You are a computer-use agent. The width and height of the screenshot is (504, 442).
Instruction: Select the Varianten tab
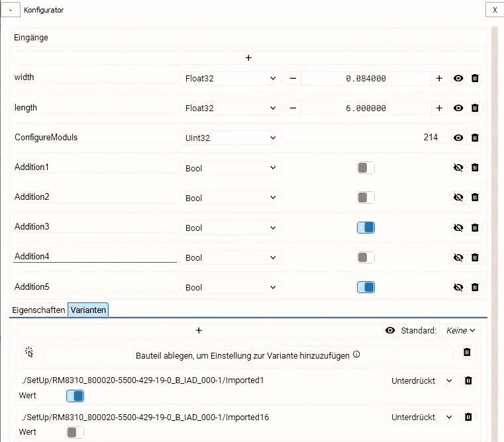(x=88, y=310)
